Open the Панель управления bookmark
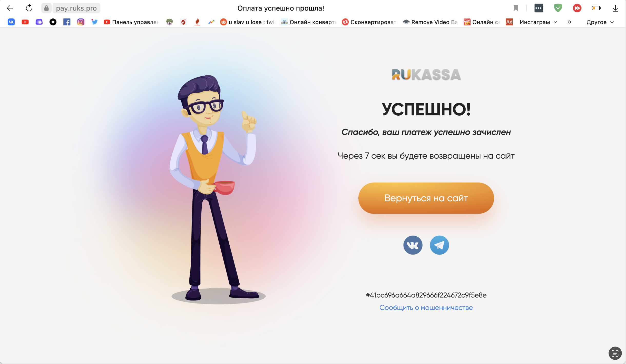This screenshot has width=626, height=364. click(x=131, y=22)
